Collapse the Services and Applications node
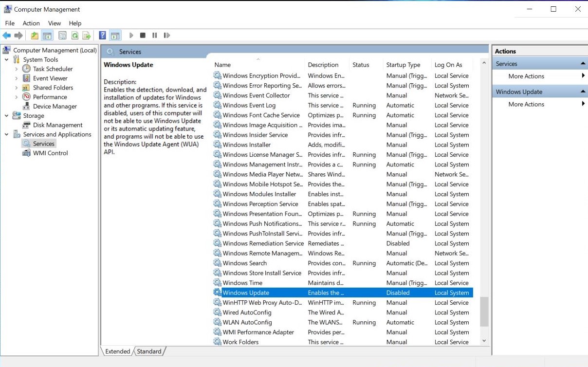The width and height of the screenshot is (588, 367). coord(7,134)
